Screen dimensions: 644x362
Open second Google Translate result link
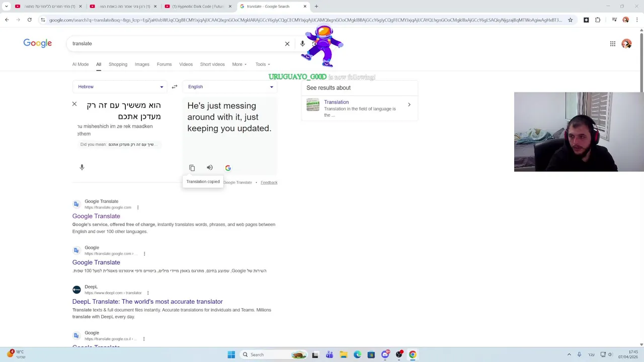tap(96, 262)
